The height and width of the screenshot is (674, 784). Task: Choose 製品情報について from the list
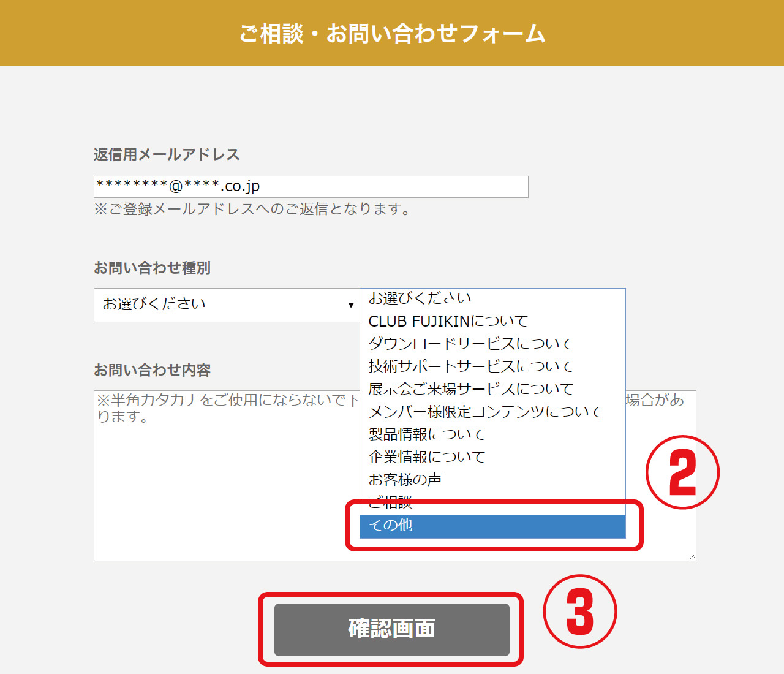pos(426,434)
